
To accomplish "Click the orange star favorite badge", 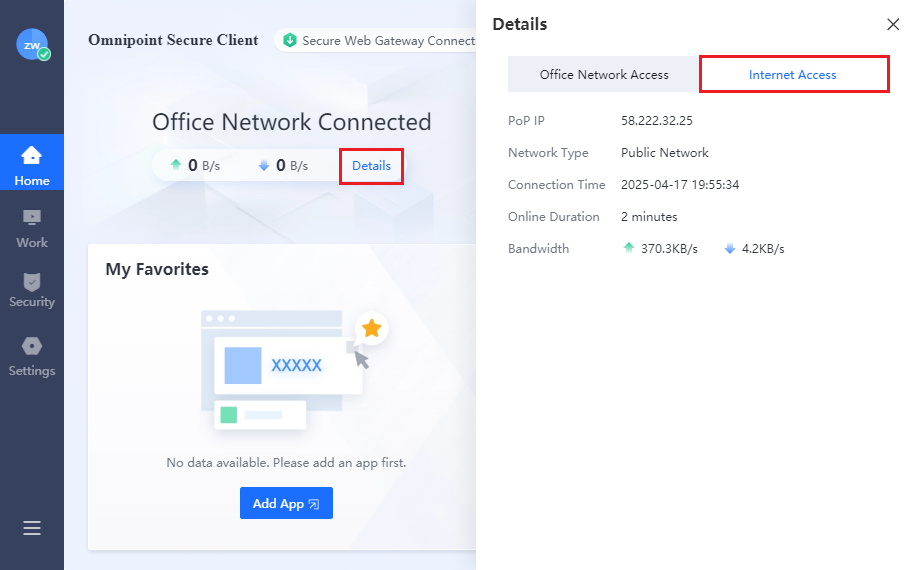I will [372, 328].
